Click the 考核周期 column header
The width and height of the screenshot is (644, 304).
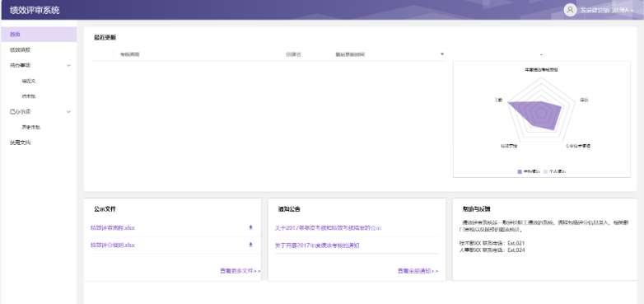point(129,54)
